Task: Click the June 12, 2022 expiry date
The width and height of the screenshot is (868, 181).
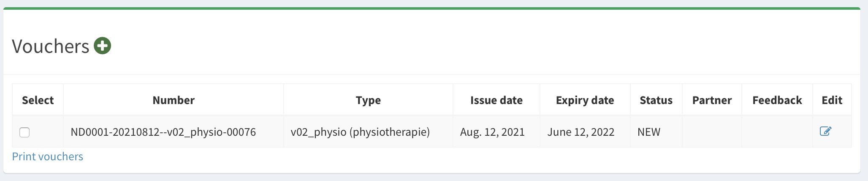Action: pos(580,132)
